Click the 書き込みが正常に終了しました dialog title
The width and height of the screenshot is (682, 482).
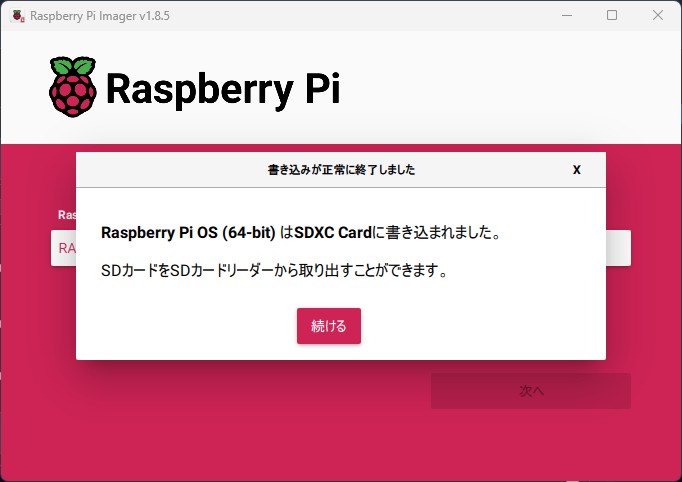[341, 170]
